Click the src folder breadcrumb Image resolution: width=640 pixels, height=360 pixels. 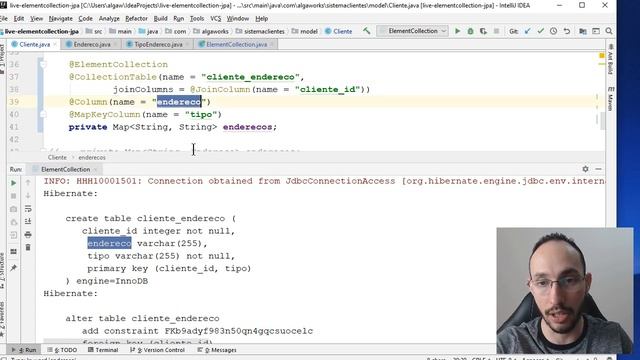tap(94, 31)
